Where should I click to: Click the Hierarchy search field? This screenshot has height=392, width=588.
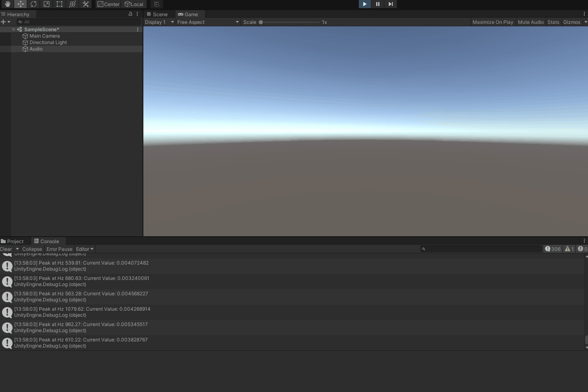79,22
